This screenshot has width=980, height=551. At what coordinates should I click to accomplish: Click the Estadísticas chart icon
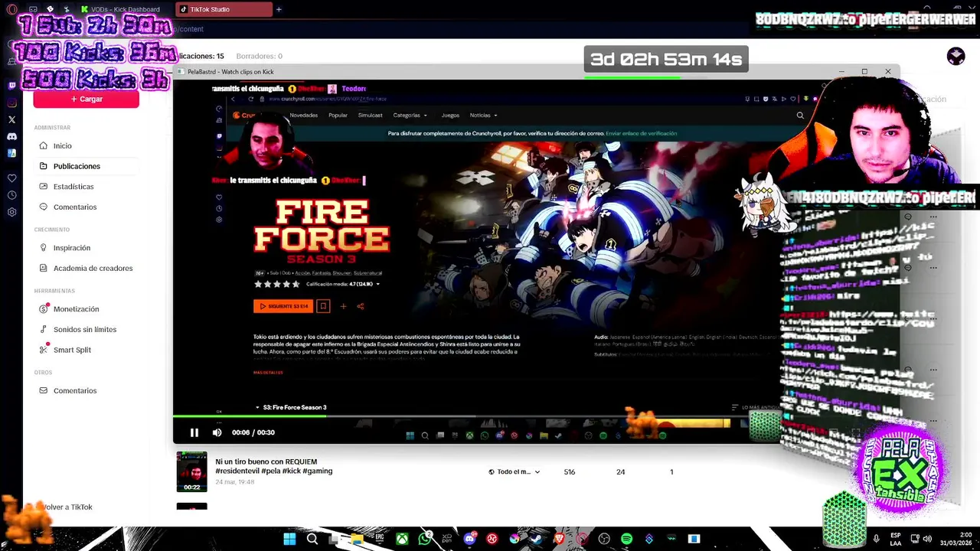coord(44,187)
